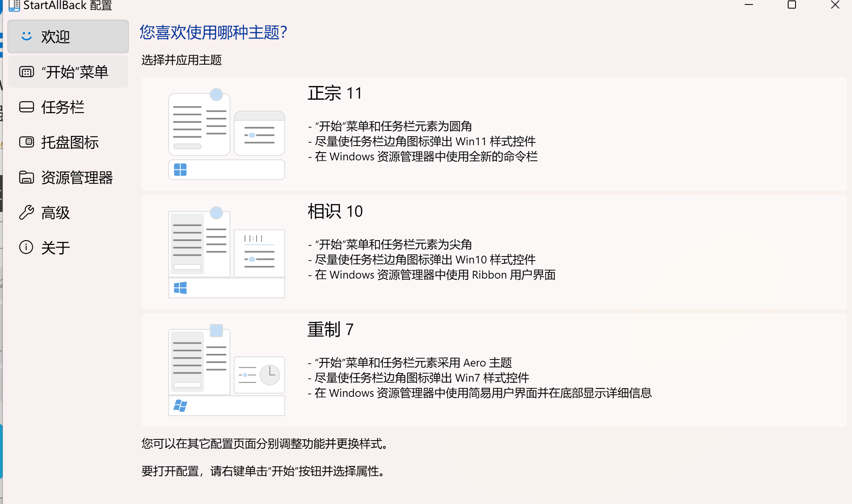Open 资源管理器 explorer settings
Image resolution: width=852 pixels, height=504 pixels.
[68, 178]
